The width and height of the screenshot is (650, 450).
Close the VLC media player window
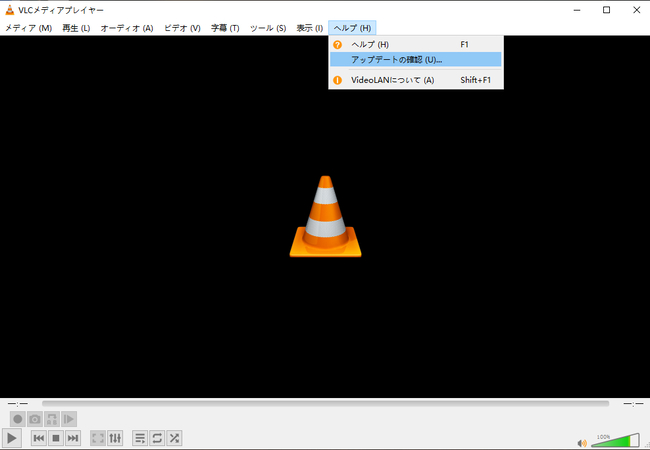[x=636, y=10]
